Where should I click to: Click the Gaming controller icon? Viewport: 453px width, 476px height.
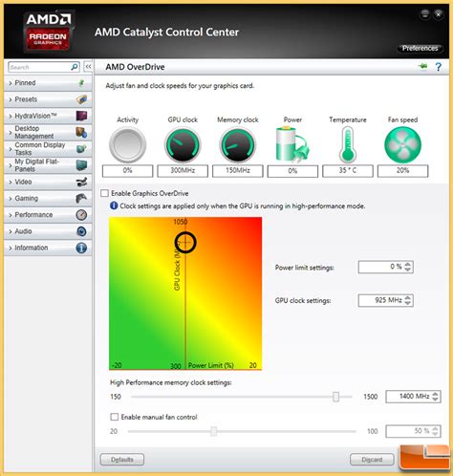tap(81, 198)
